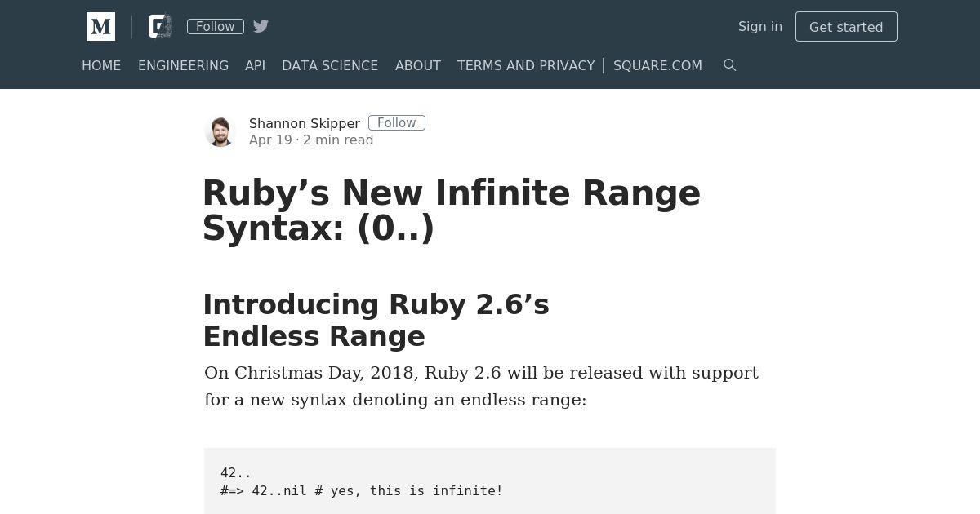The image size is (980, 514).
Task: Click the search magnifier icon
Action: coord(730,65)
